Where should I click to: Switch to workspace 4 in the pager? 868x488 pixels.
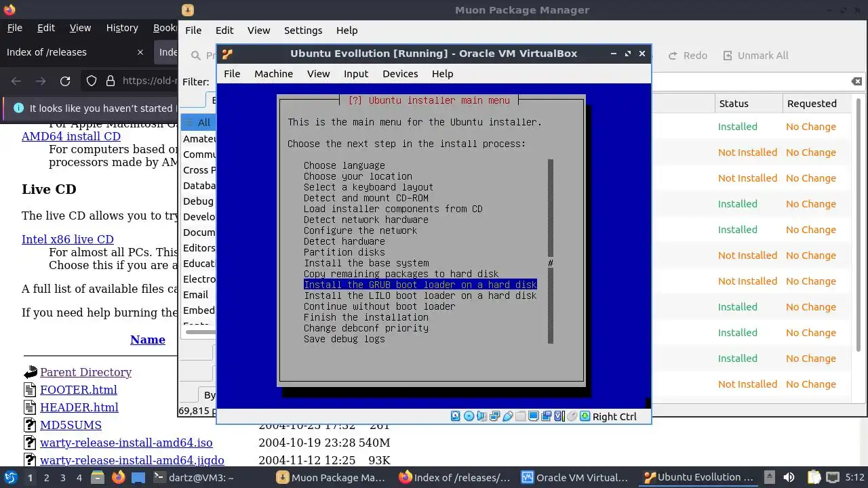pyautogui.click(x=79, y=477)
